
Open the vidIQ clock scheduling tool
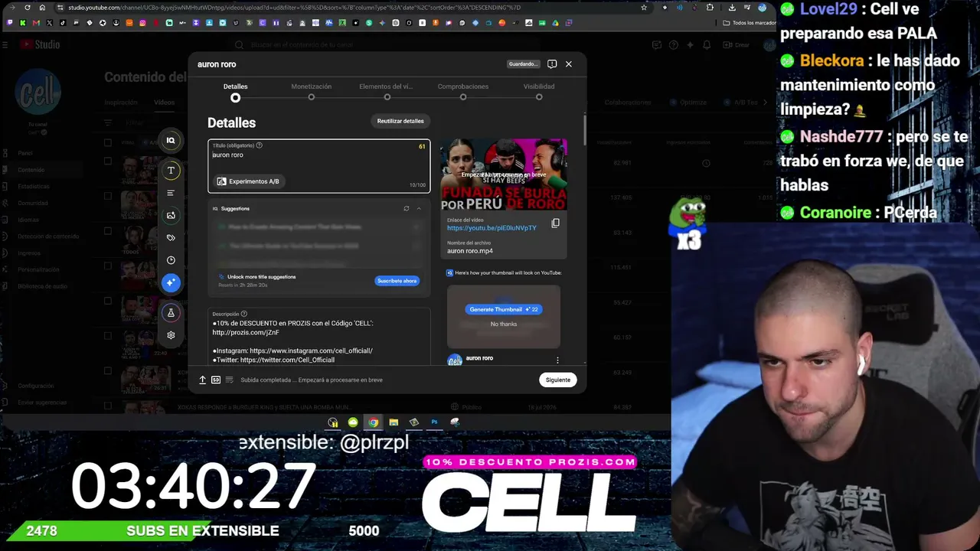click(x=171, y=260)
